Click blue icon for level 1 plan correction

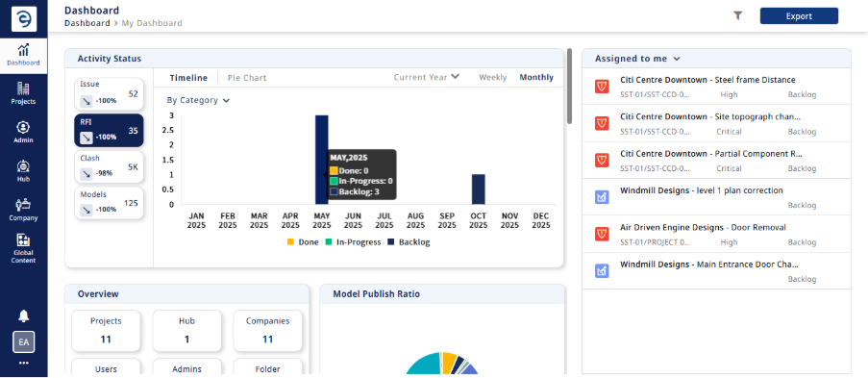[x=602, y=197]
